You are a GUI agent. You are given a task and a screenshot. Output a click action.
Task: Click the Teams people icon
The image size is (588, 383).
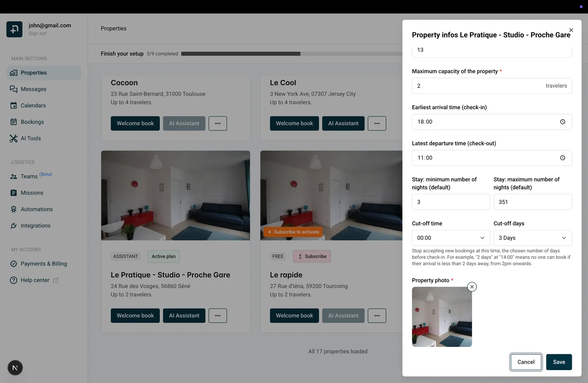point(14,177)
